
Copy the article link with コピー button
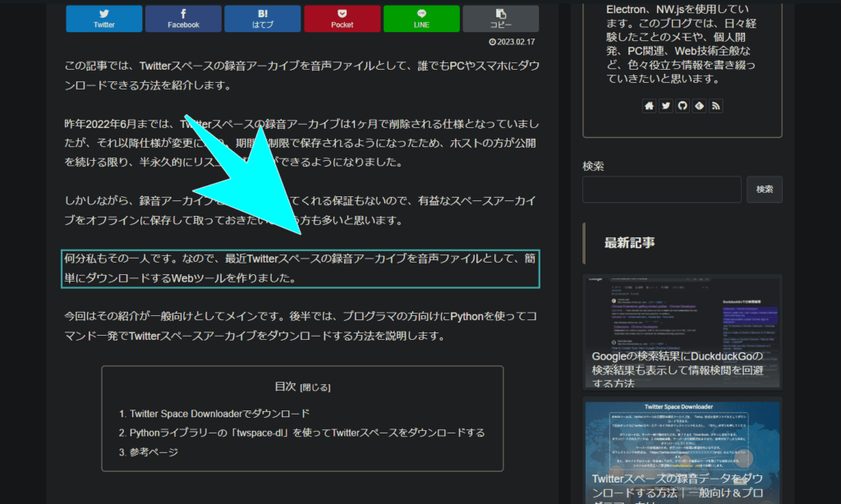(x=500, y=19)
